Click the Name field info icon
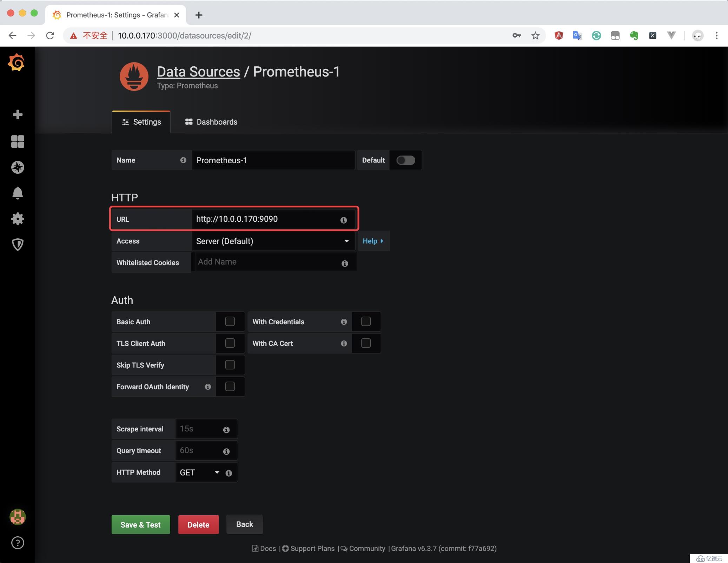Screen dimensions: 728x563 point(183,160)
